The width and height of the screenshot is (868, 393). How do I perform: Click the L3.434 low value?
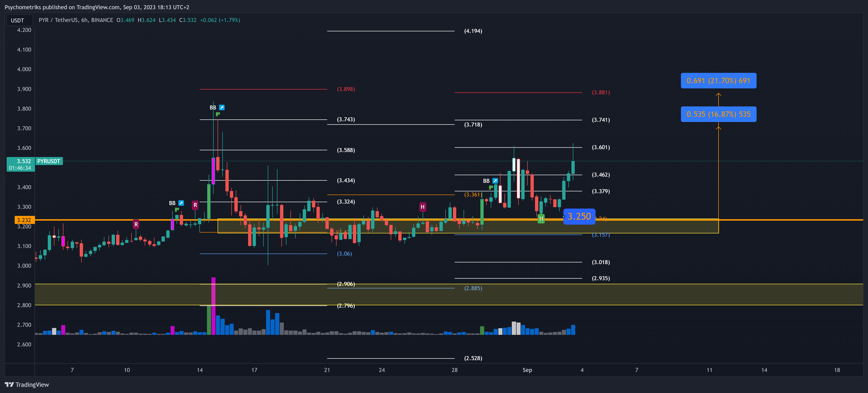pyautogui.click(x=167, y=20)
